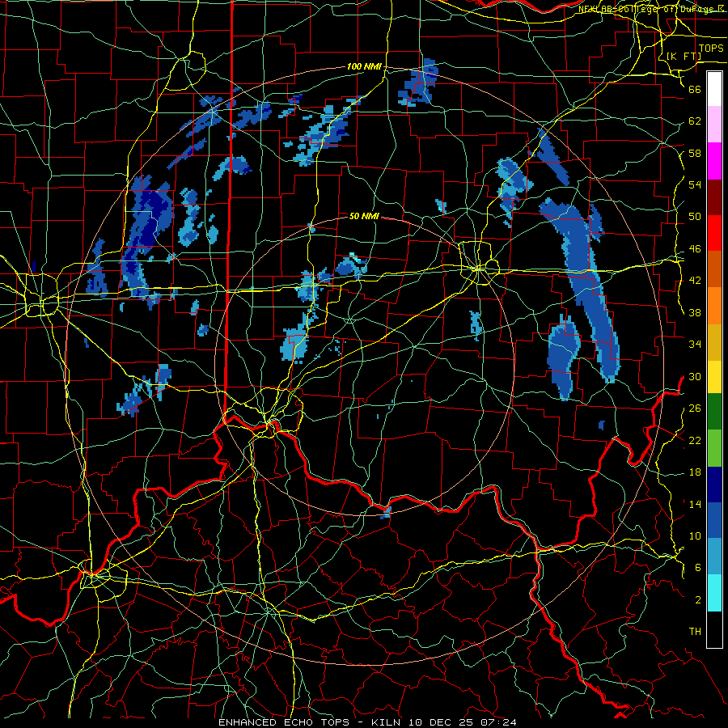Click the white 66+ swatch in legend
This screenshot has height=728, width=728.
[714, 89]
